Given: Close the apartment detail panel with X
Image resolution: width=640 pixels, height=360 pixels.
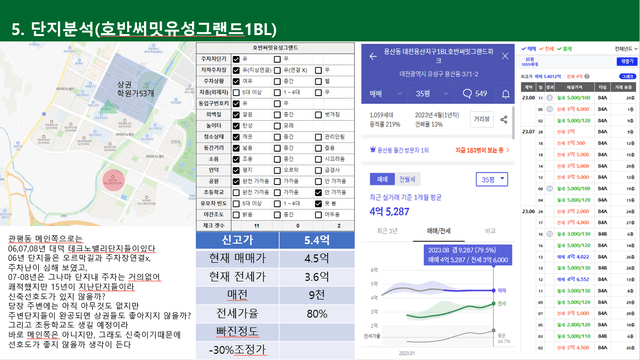Looking at the screenshot, I should pyautogui.click(x=505, y=56).
